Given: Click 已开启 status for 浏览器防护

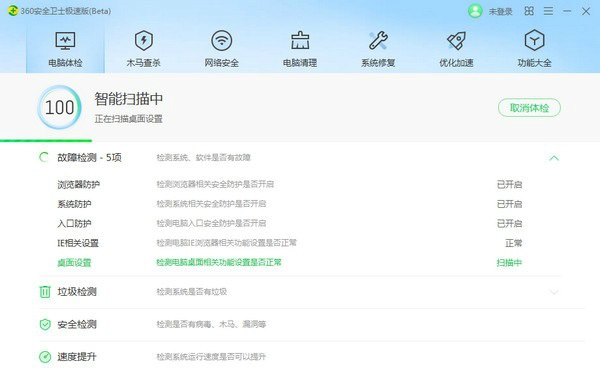Looking at the screenshot, I should pos(509,184).
